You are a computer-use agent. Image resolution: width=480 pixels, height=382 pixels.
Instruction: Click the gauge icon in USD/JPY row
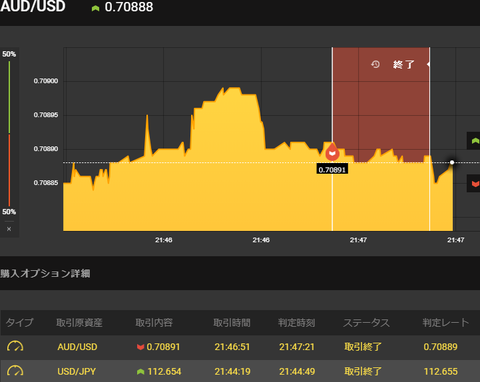[15, 371]
